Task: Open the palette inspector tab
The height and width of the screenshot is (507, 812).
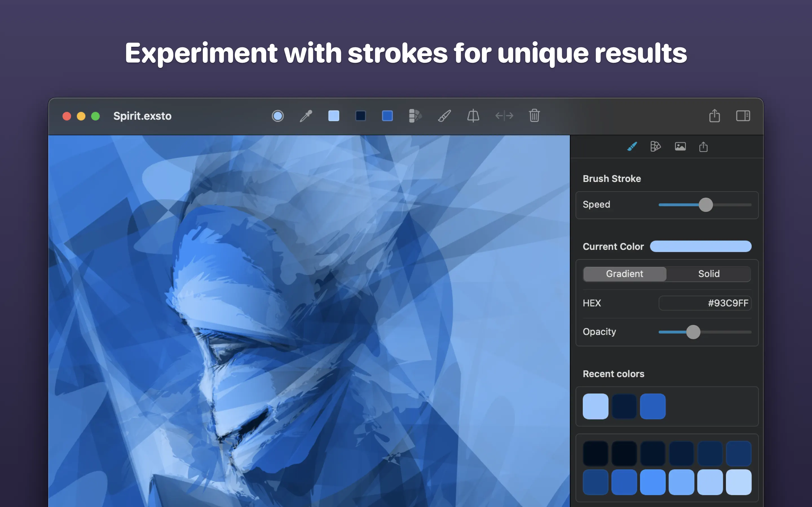Action: 655,146
